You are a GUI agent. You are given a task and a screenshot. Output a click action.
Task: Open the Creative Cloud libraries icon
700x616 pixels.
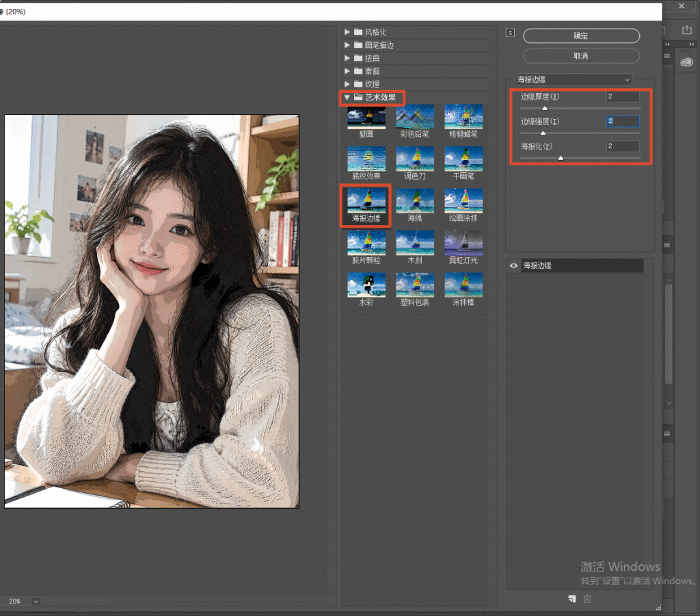(686, 62)
